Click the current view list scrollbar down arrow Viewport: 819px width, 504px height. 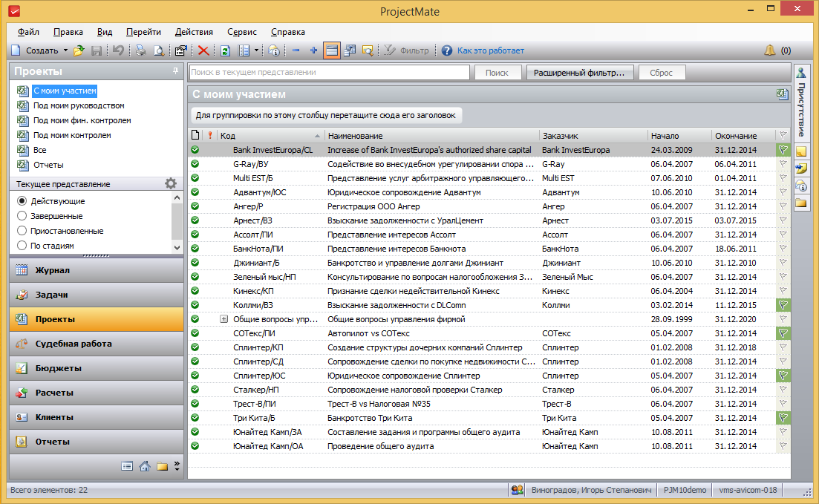[177, 247]
